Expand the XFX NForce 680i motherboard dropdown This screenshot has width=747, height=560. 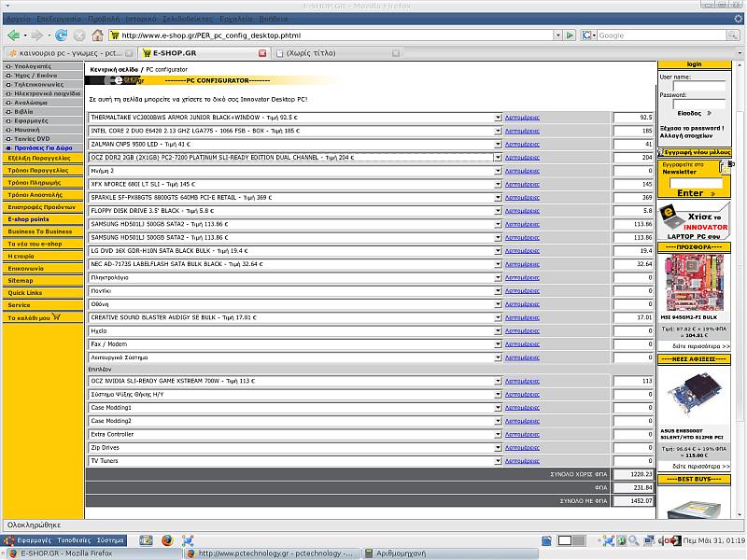pyautogui.click(x=498, y=184)
